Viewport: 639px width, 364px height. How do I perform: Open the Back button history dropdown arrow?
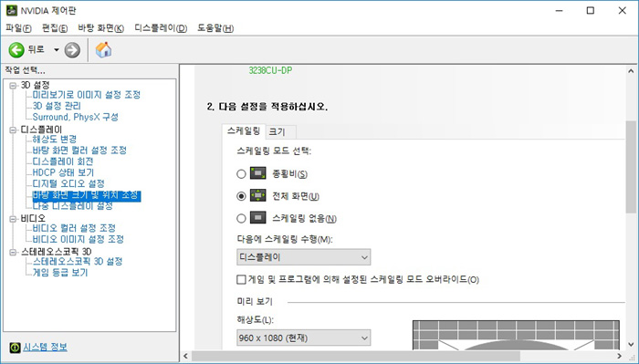[x=57, y=50]
